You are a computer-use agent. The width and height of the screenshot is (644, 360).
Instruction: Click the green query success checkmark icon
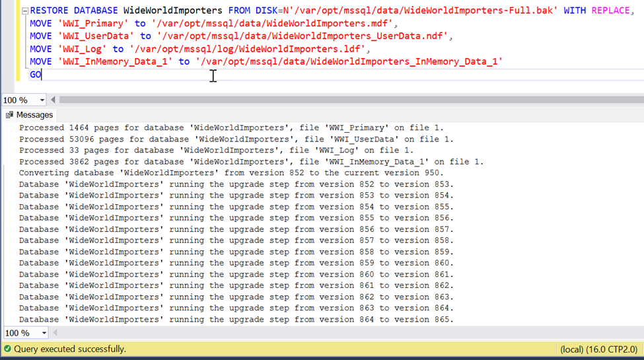(7, 349)
